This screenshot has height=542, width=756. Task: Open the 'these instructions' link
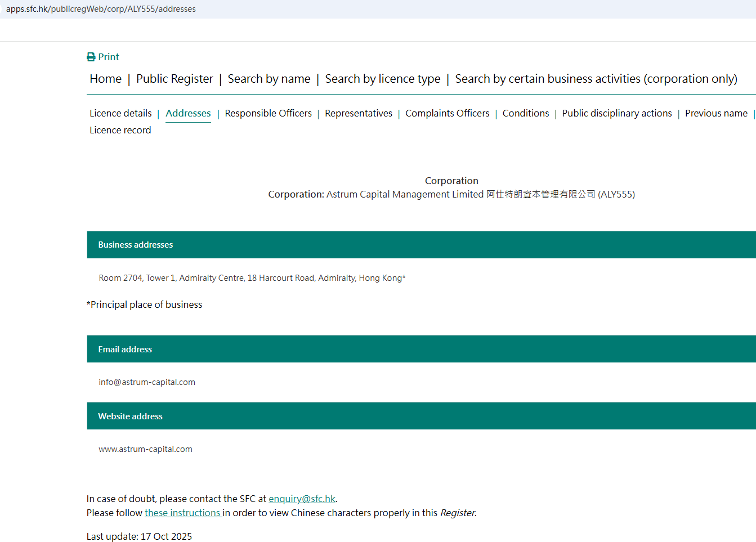click(x=182, y=513)
